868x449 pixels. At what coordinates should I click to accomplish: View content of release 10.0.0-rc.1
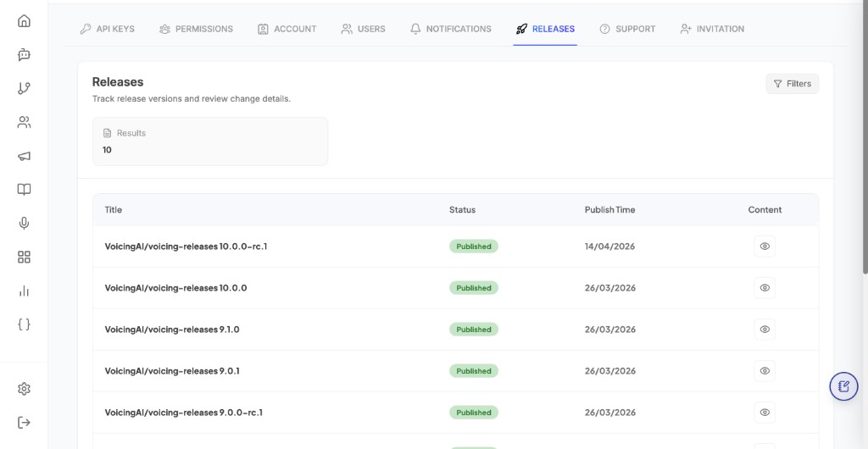coord(765,246)
